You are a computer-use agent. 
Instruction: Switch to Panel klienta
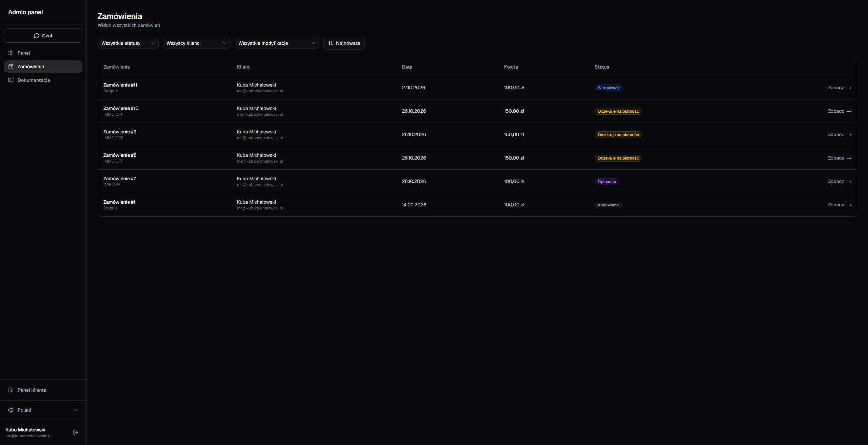pyautogui.click(x=43, y=390)
